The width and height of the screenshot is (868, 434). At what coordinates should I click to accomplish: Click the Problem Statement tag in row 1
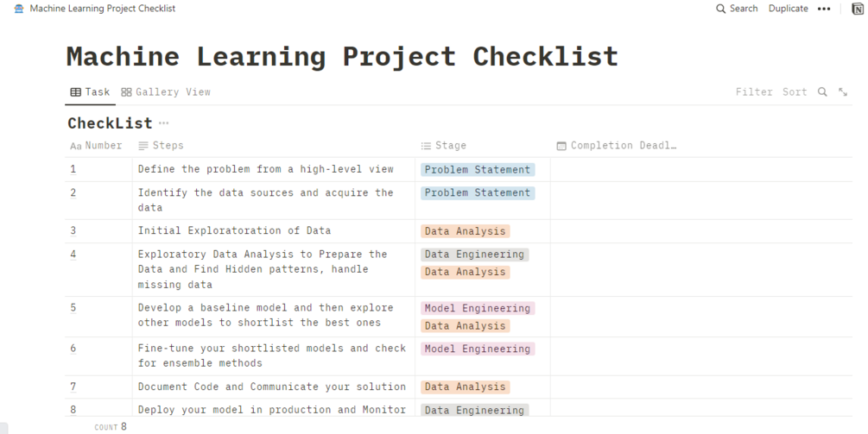[478, 170]
